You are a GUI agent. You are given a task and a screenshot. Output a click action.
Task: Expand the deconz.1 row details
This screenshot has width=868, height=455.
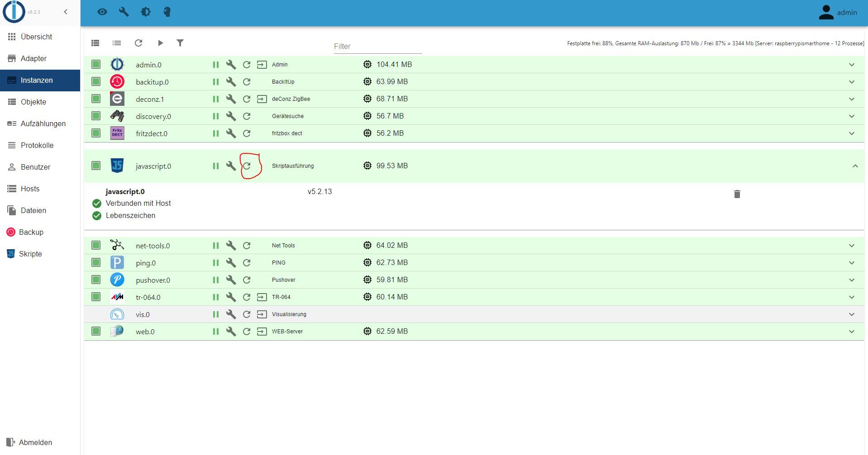tap(852, 99)
